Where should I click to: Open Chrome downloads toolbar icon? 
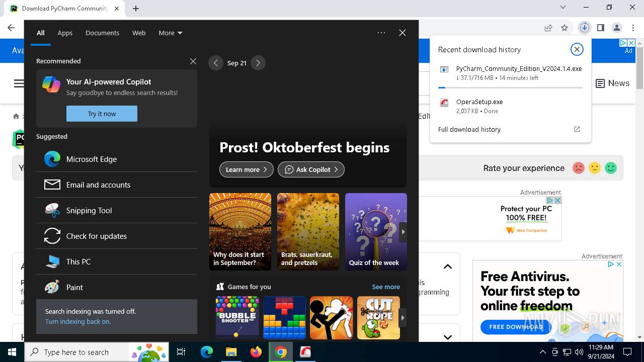point(584,28)
